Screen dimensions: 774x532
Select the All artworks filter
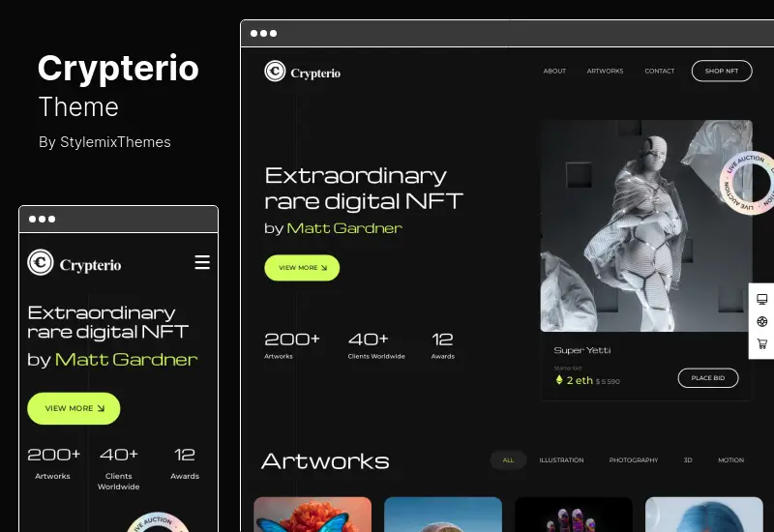(x=508, y=460)
